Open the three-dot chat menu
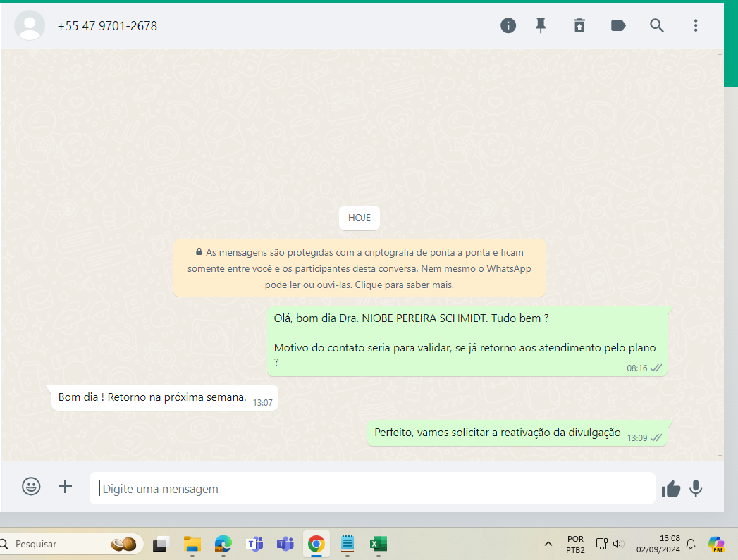 pos(696,25)
